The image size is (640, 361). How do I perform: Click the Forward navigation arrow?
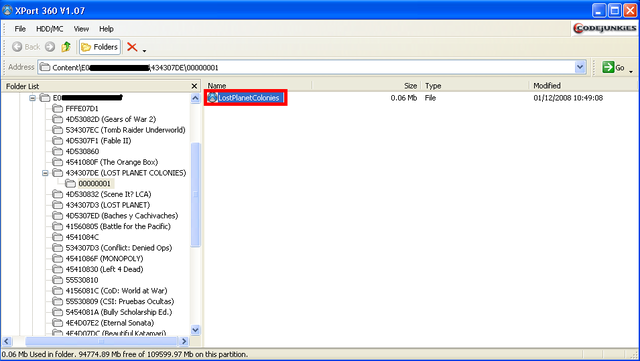pos(50,47)
